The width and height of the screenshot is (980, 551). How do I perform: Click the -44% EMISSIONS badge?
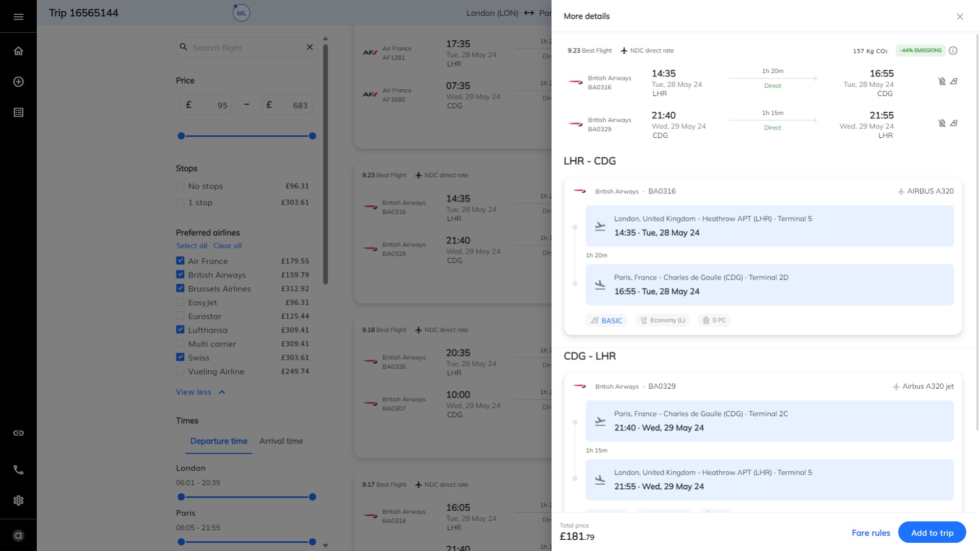(921, 51)
